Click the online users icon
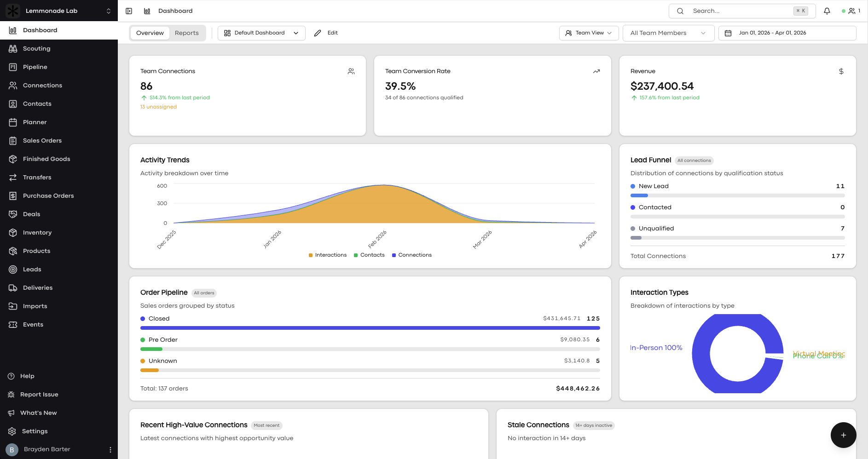The image size is (868, 459). coord(852,11)
